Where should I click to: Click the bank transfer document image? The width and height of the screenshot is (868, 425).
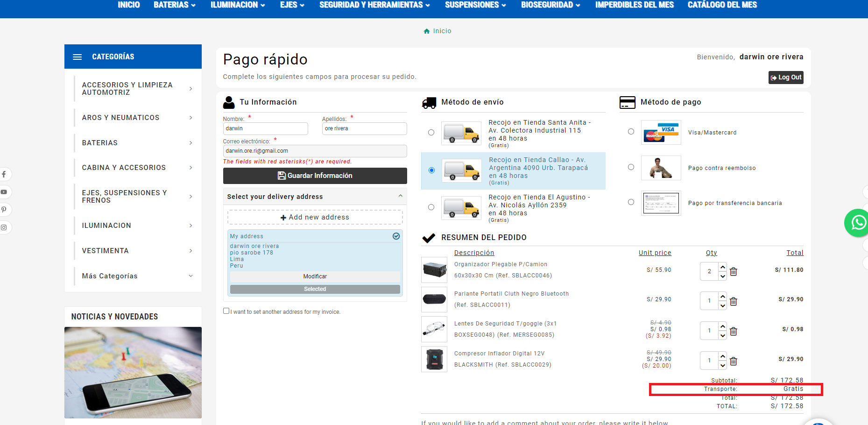pyautogui.click(x=661, y=203)
